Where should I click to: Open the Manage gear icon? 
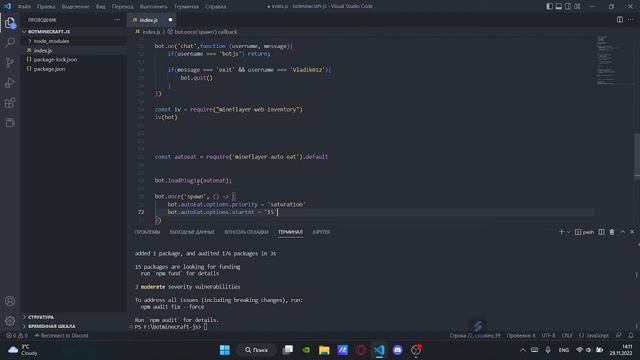[x=10, y=321]
